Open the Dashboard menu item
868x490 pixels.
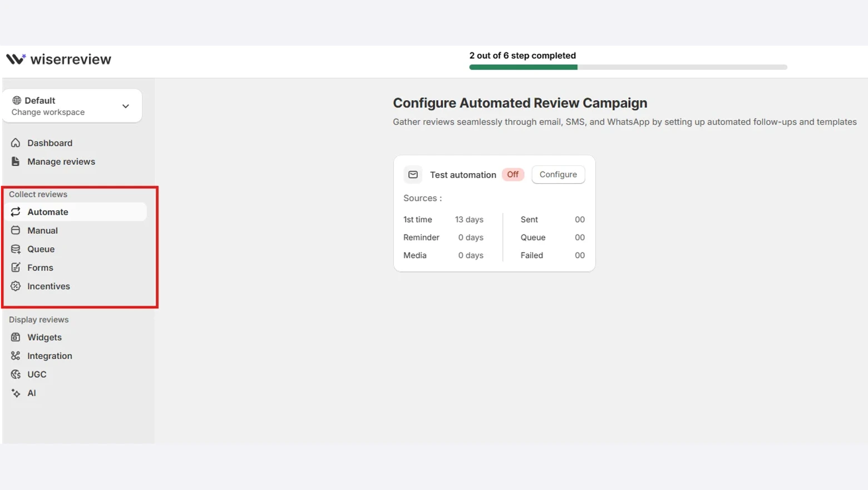click(x=50, y=143)
